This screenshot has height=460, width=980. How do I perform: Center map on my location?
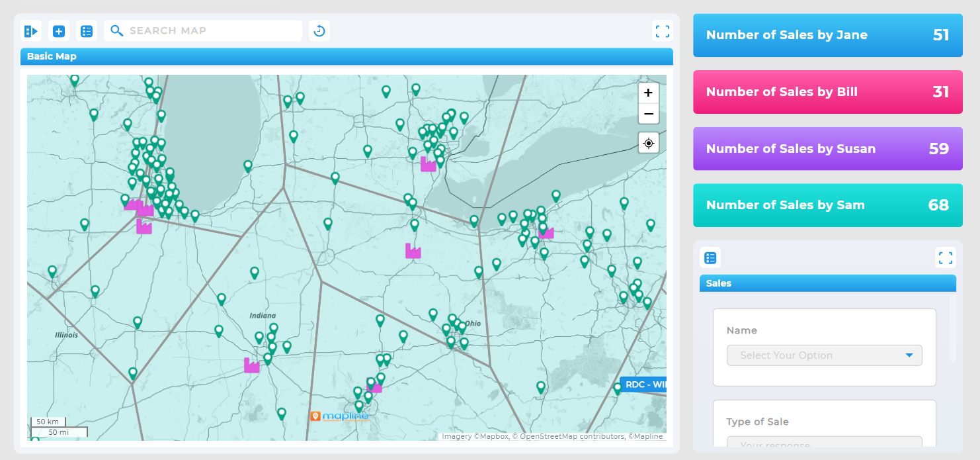(x=648, y=143)
